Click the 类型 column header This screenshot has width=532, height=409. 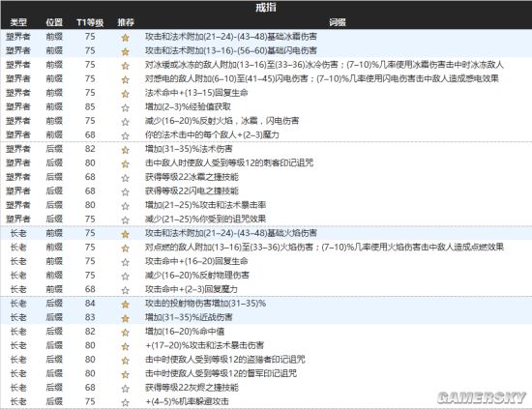click(x=18, y=22)
